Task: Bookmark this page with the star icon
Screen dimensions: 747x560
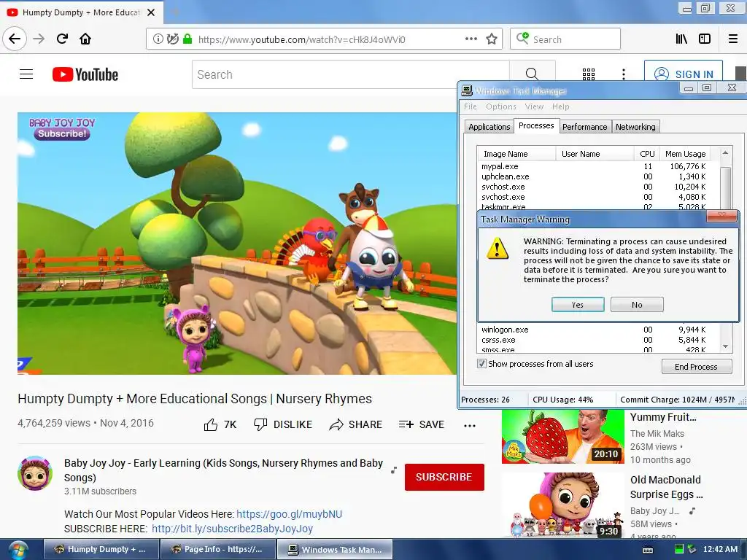Action: (x=492, y=39)
